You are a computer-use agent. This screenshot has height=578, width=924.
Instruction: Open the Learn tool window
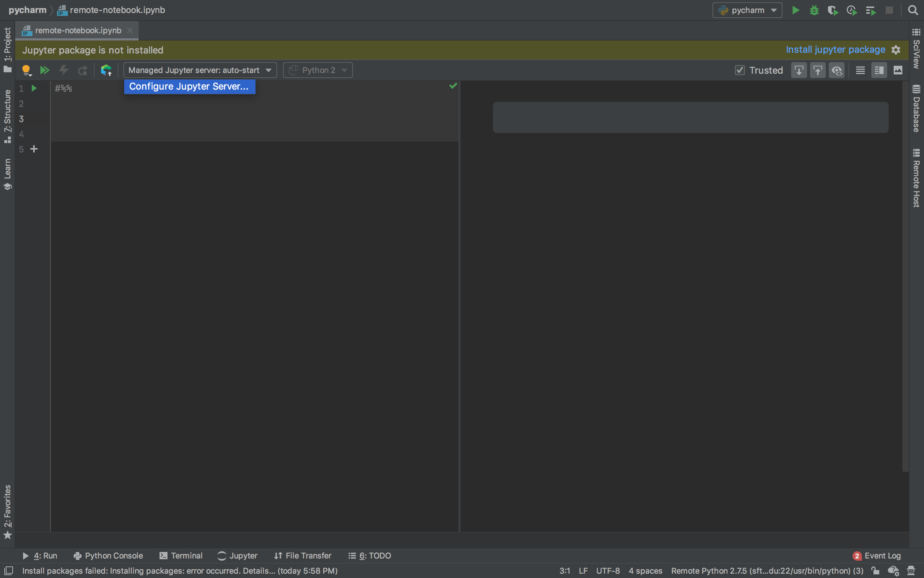click(x=7, y=174)
